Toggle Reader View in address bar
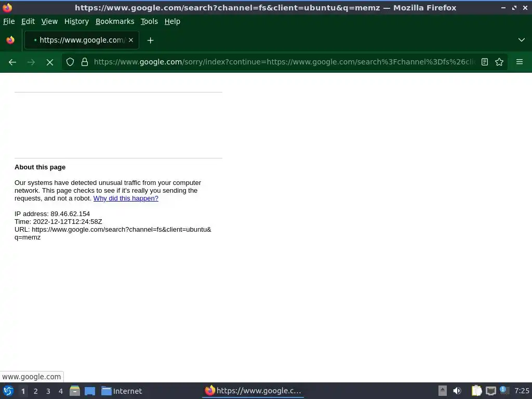 (485, 62)
